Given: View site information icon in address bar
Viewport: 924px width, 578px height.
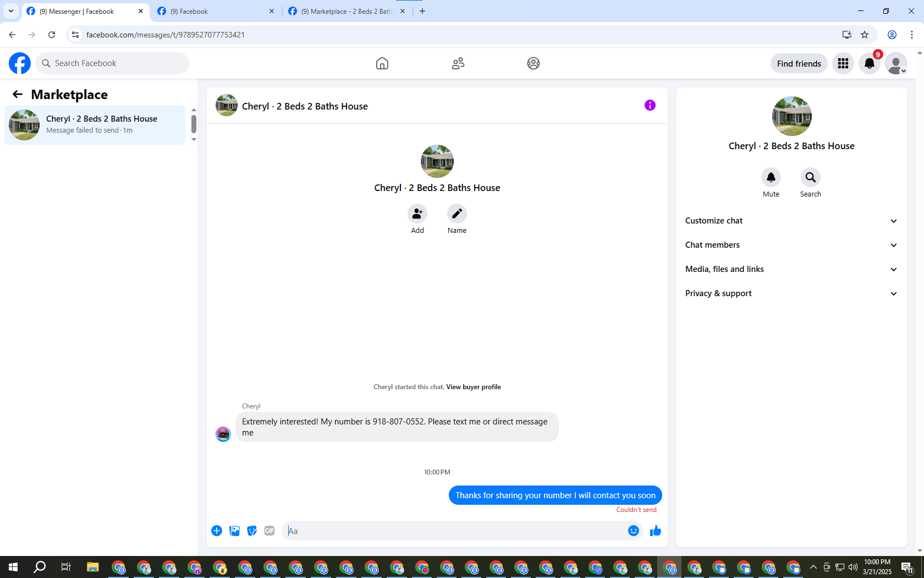Looking at the screenshot, I should point(75,35).
